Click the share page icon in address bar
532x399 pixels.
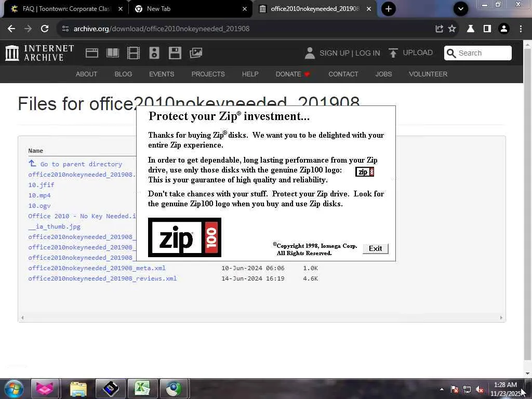click(x=439, y=29)
